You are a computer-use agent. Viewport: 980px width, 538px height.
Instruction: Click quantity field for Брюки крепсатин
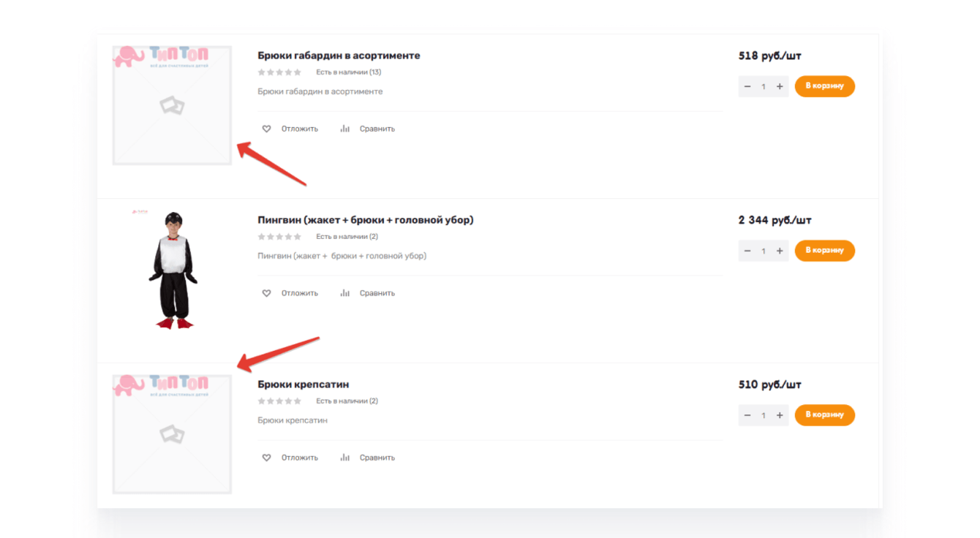tap(764, 415)
